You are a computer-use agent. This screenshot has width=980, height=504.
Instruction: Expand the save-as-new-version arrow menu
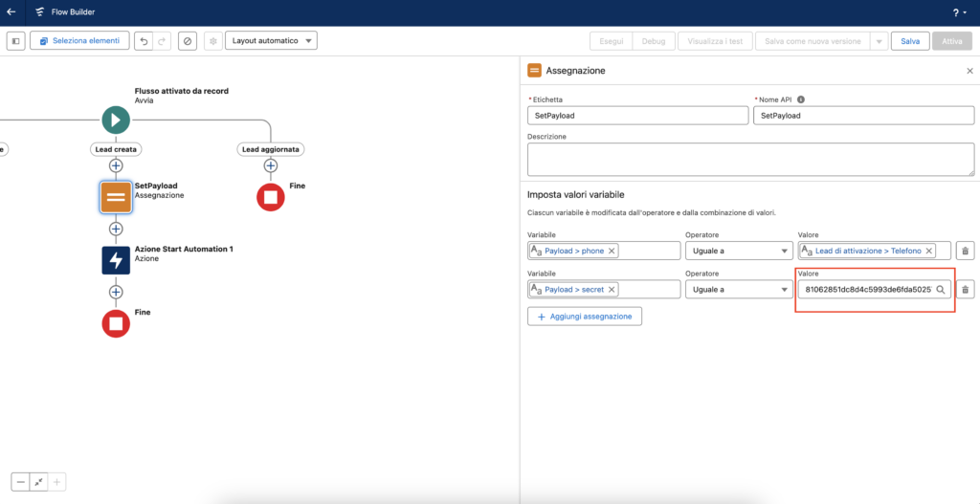879,41
